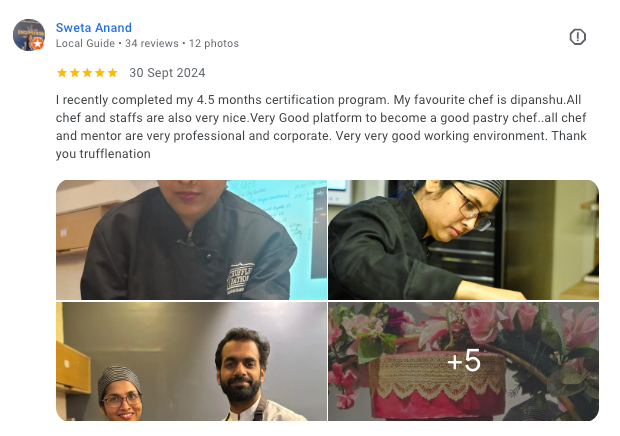Open the pink floral cake photo
Viewport: 620px width, 436px height.
pyautogui.click(x=463, y=361)
